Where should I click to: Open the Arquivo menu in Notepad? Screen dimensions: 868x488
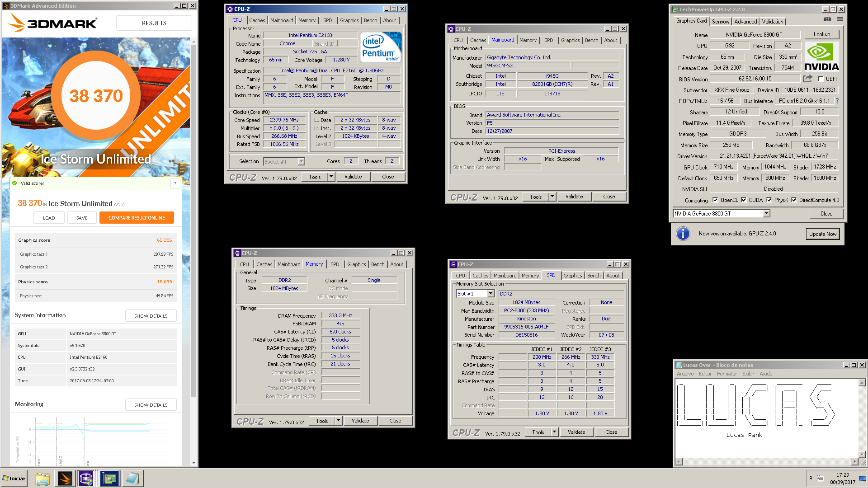click(x=685, y=374)
